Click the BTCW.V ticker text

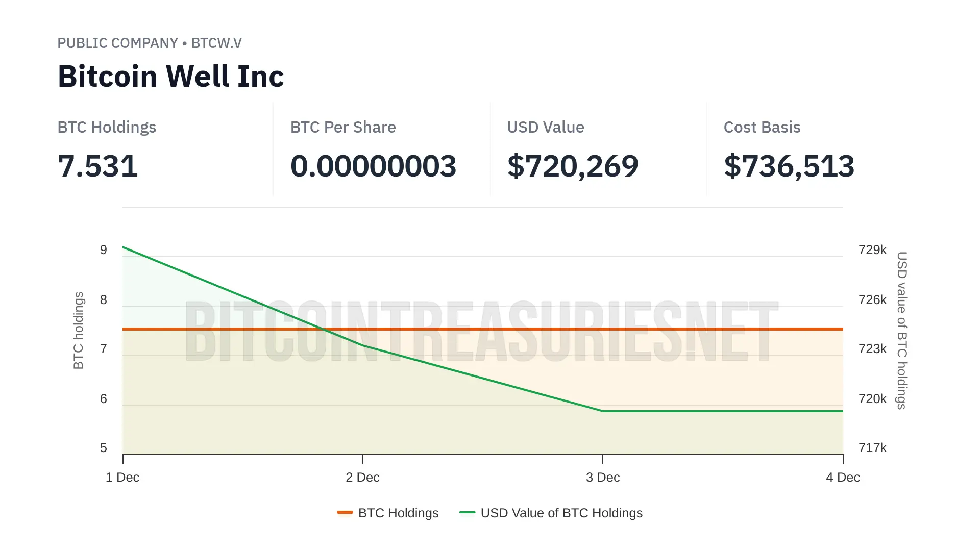[x=216, y=43]
